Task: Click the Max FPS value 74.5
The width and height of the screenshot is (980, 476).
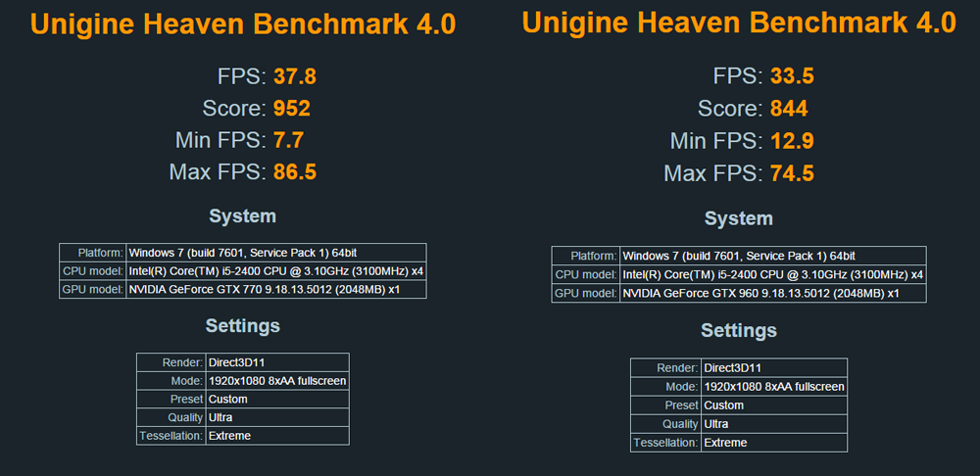Action: [x=791, y=173]
